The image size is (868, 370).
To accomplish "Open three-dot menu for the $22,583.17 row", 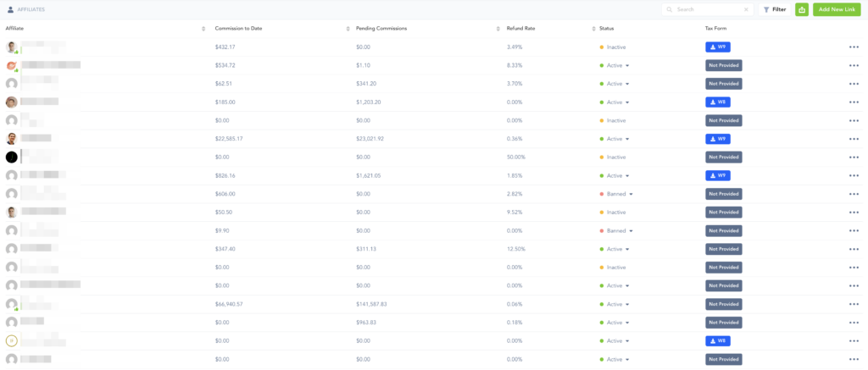I will tap(853, 139).
